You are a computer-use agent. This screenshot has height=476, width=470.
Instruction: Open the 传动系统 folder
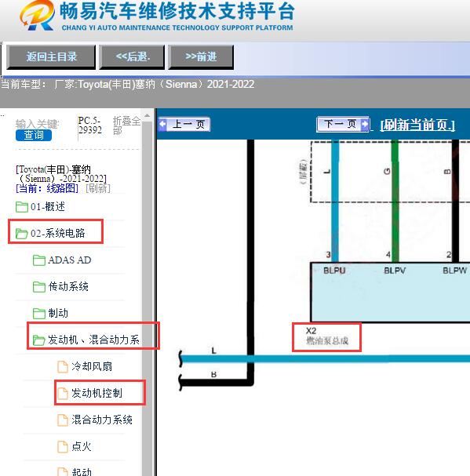(x=68, y=286)
